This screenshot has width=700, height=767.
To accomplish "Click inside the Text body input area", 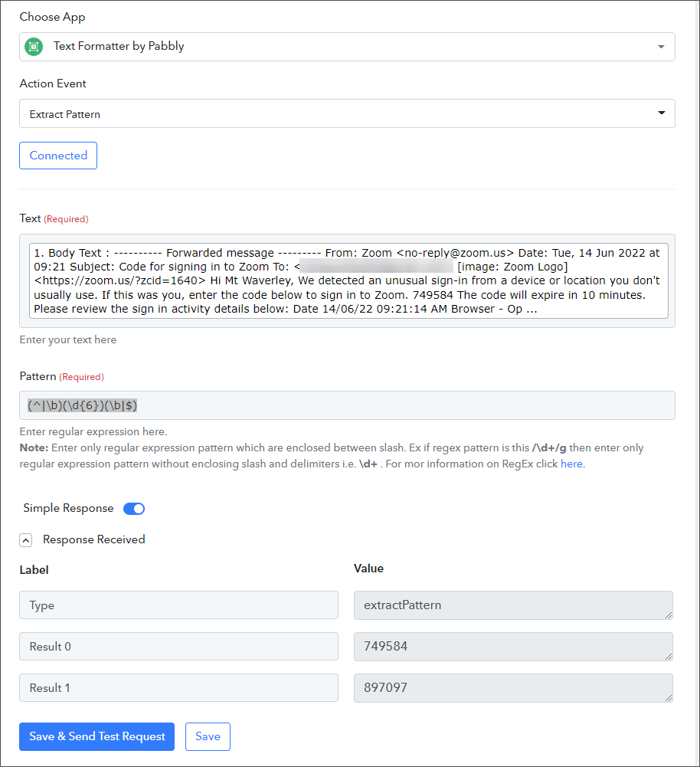I will click(348, 280).
